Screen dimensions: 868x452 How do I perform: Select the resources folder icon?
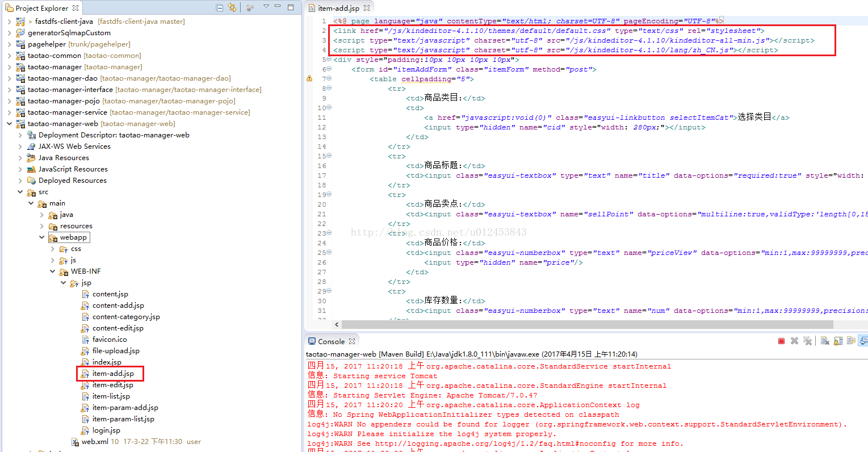pos(53,226)
